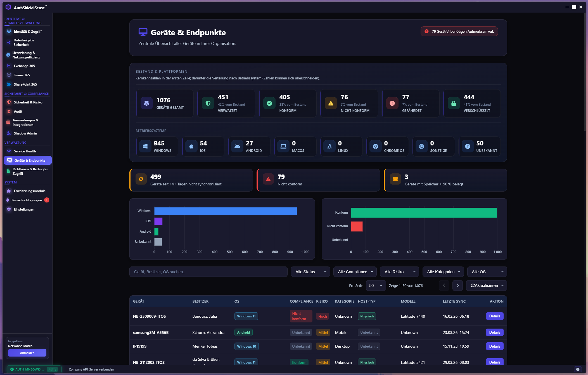Navigate to Shadow Admin section
This screenshot has height=375, width=588.
(x=25, y=133)
